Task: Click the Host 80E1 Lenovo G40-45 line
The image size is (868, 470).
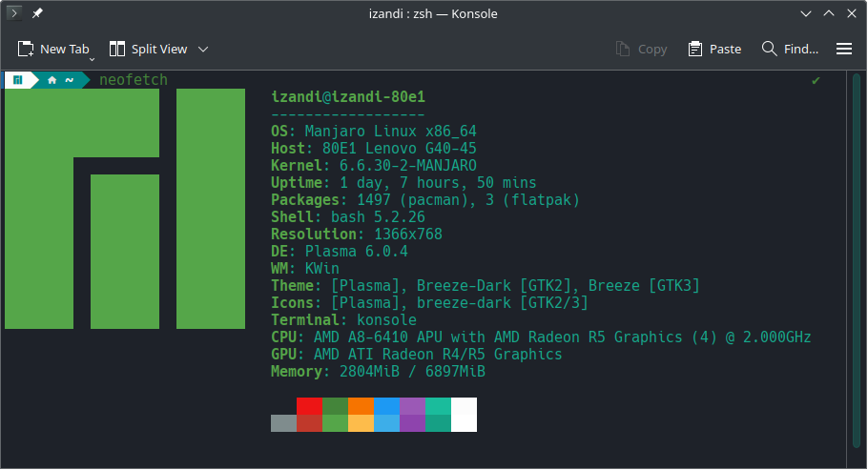Action: (x=374, y=149)
